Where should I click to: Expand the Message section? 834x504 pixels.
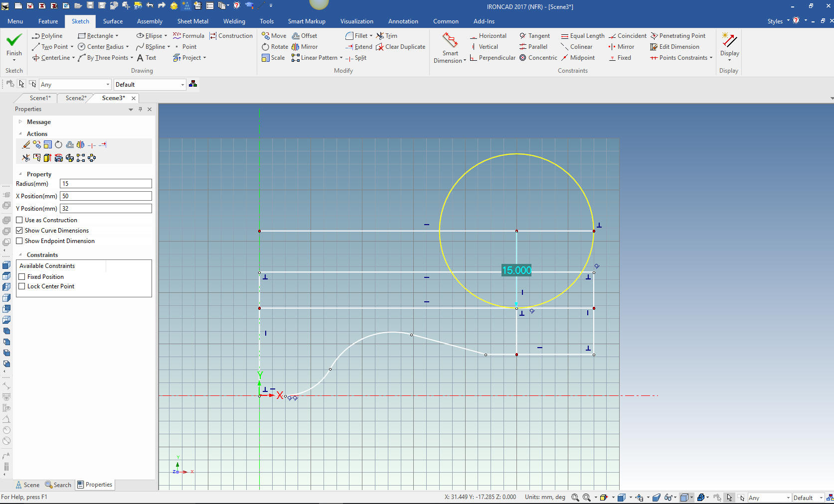coord(20,122)
